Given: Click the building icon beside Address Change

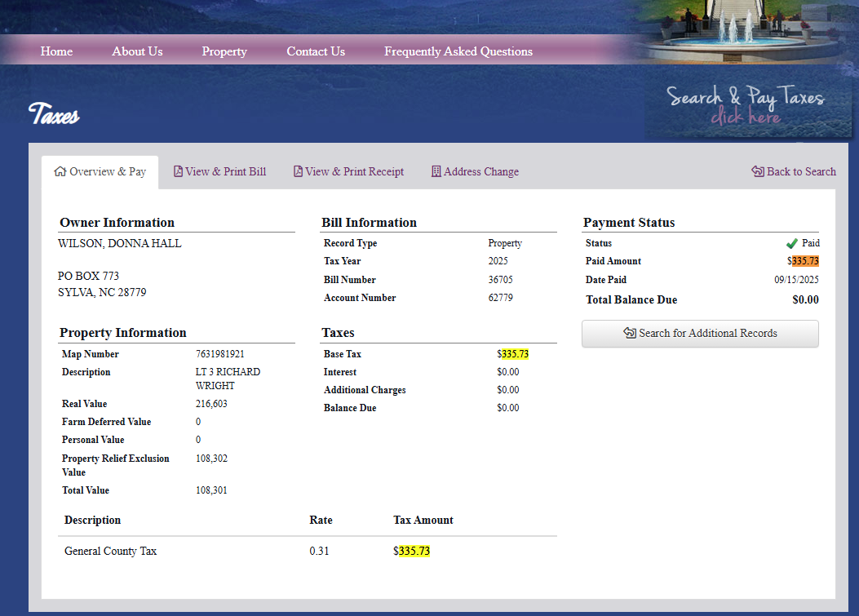Looking at the screenshot, I should click(436, 172).
